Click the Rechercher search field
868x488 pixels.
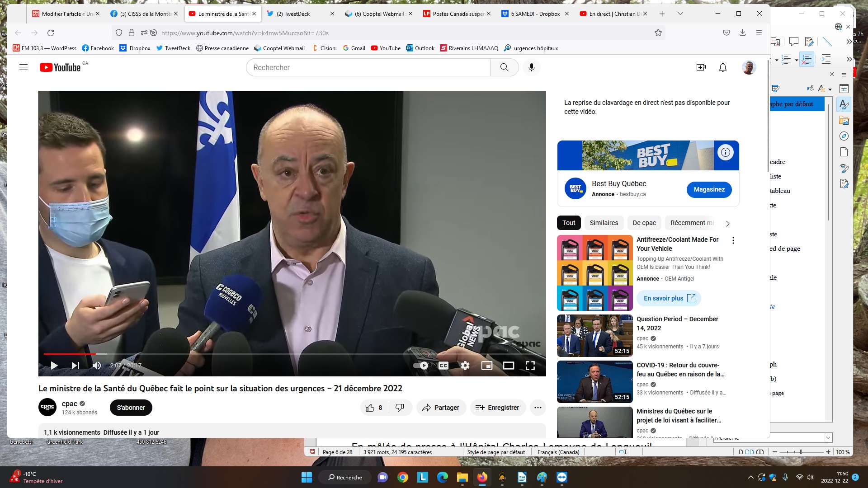point(368,67)
